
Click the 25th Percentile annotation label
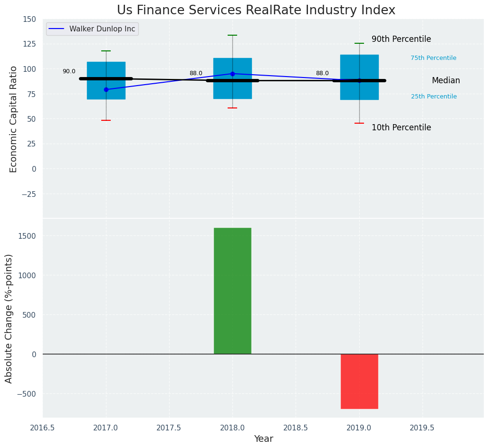click(433, 97)
